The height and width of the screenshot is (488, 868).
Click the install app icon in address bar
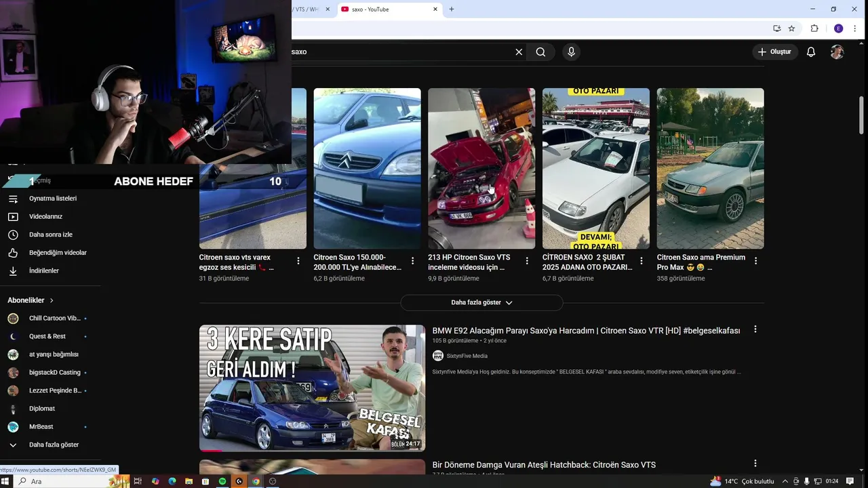pyautogui.click(x=776, y=28)
